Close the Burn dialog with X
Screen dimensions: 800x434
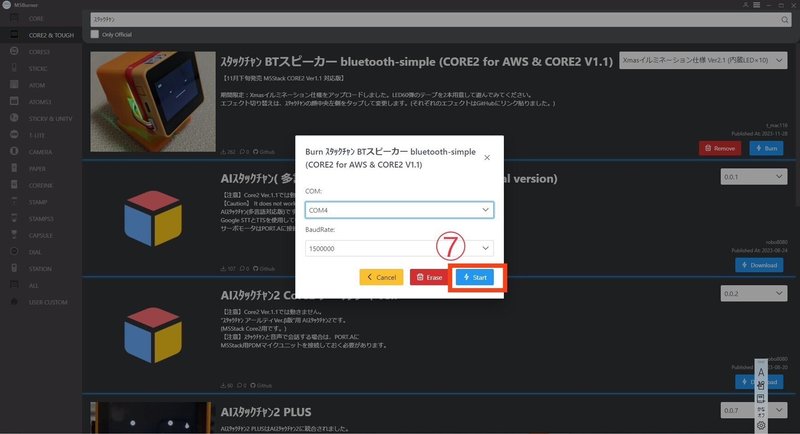point(487,158)
